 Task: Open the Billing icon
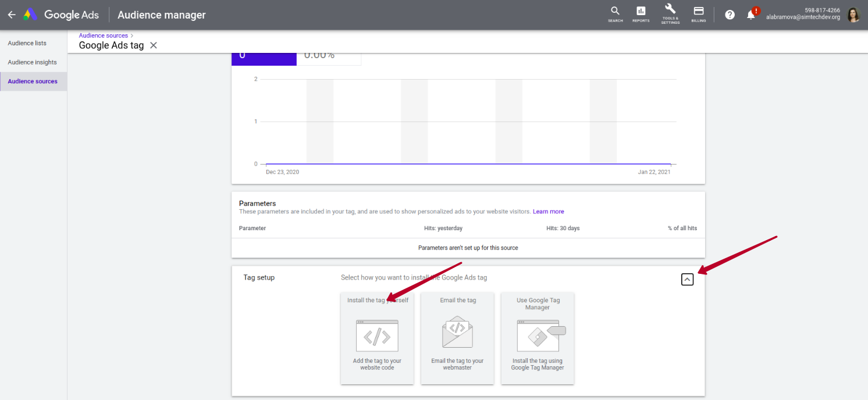(699, 15)
